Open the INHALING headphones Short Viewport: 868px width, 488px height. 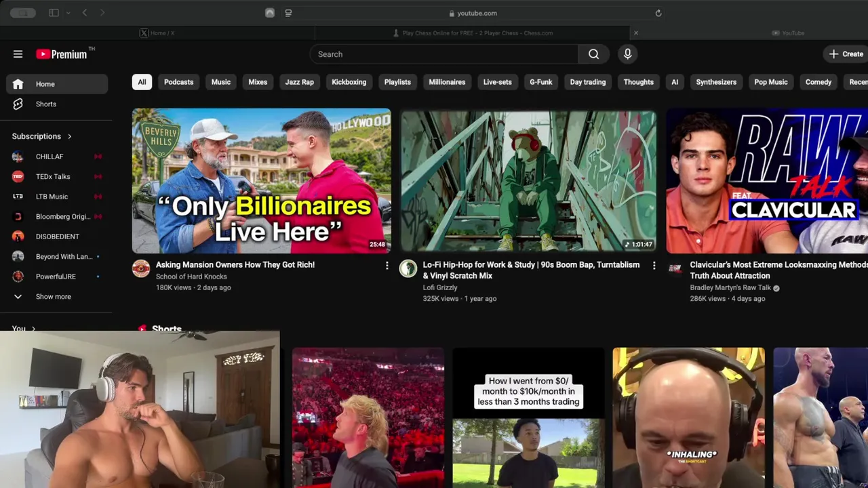688,418
